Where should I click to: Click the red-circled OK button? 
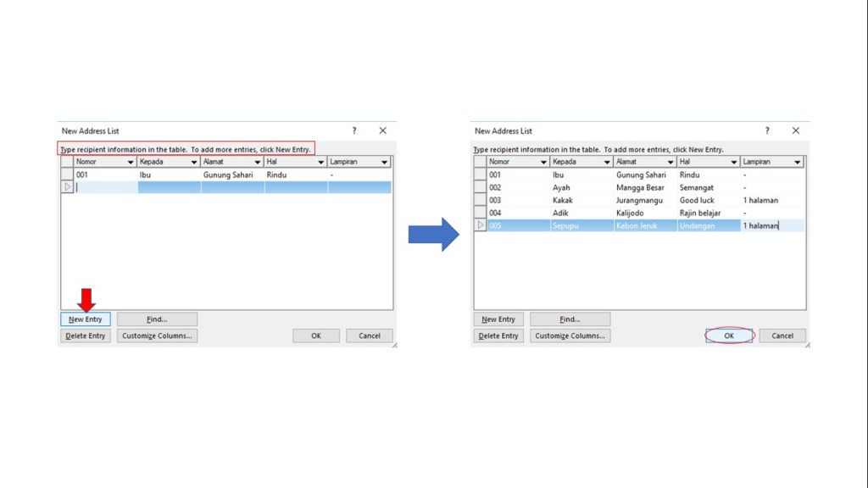coord(729,335)
